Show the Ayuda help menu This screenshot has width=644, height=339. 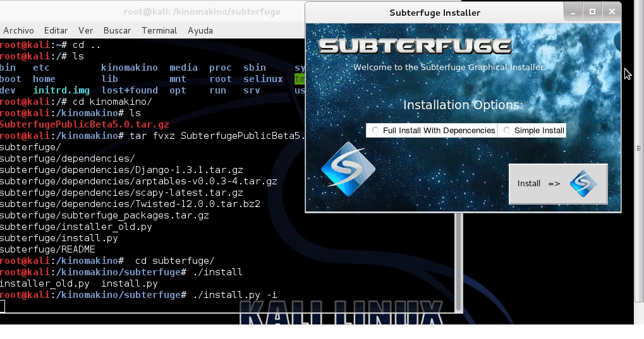pyautogui.click(x=200, y=30)
